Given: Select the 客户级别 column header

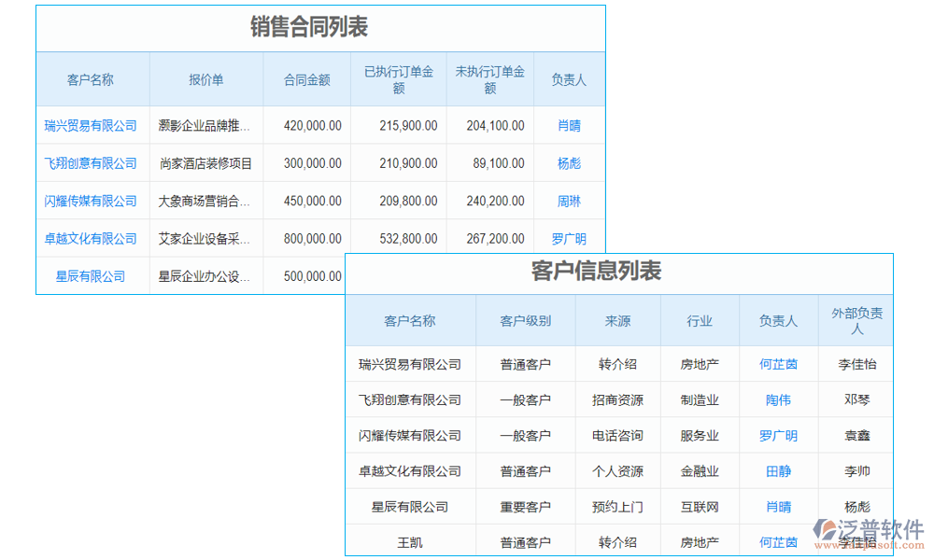Looking at the screenshot, I should coord(526,320).
